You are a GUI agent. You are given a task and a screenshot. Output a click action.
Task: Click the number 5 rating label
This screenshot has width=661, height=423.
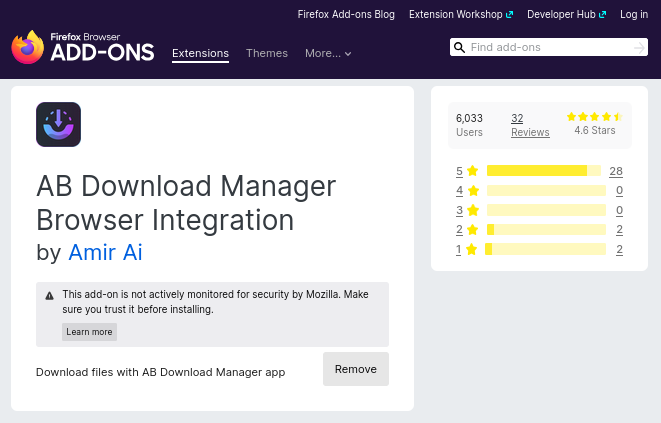459,171
